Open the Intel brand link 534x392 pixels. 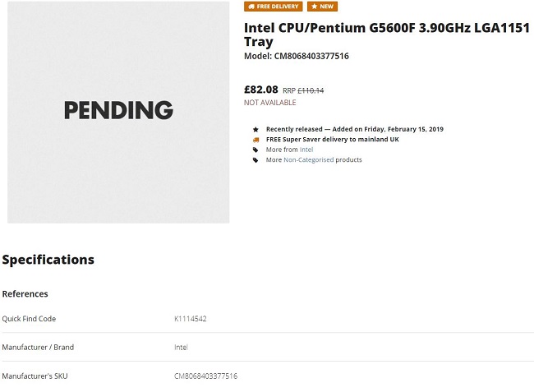point(306,150)
